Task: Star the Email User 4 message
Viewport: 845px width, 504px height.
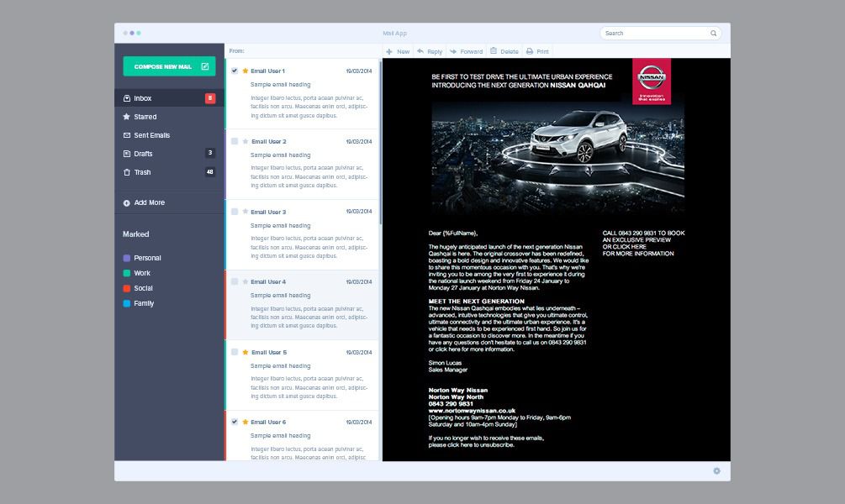Action: pos(246,281)
